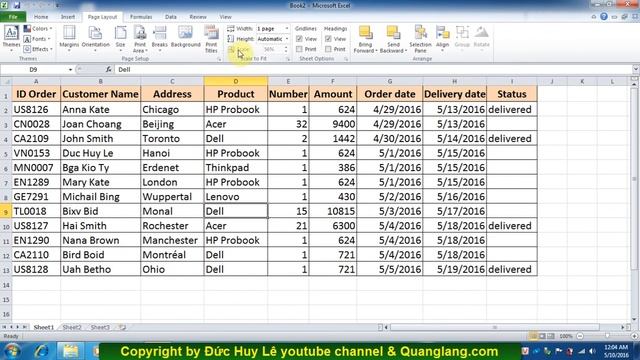This screenshot has height=360, width=640.
Task: Open Page Setup dialog launcher
Action: (x=219, y=59)
